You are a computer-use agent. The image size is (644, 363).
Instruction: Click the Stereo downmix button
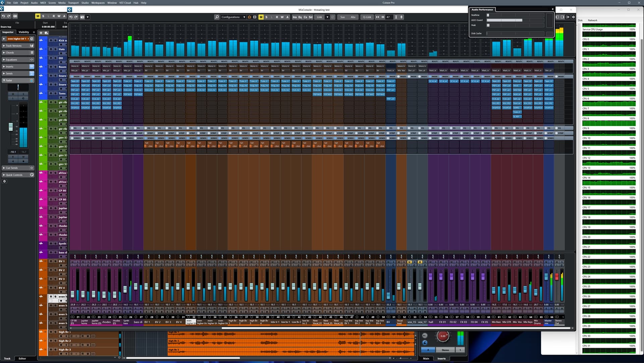[x=445, y=350]
